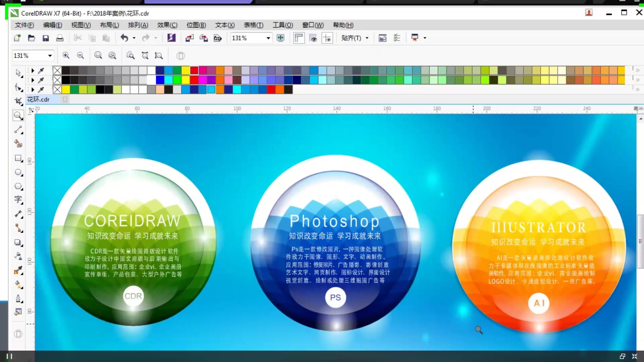Click the Import icon in toolbar

click(x=190, y=38)
